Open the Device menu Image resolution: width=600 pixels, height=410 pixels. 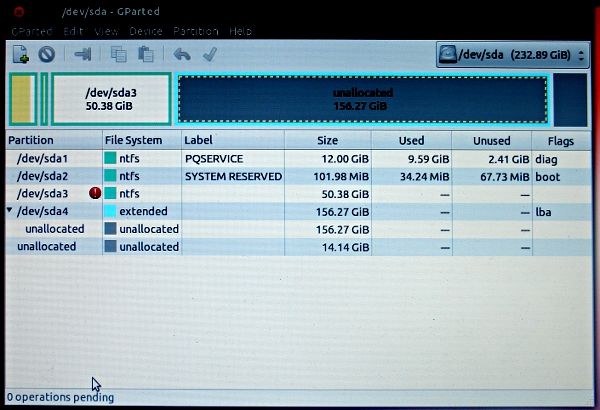[146, 31]
